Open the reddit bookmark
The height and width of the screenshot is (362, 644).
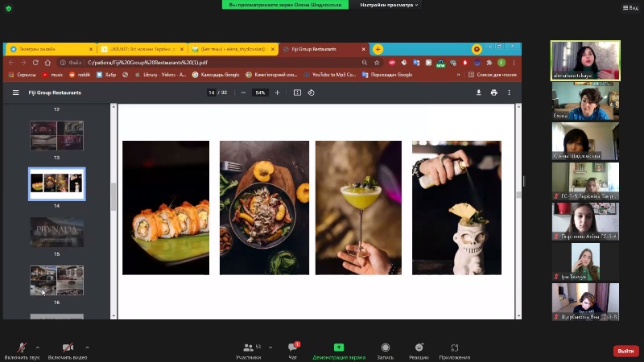[80, 75]
